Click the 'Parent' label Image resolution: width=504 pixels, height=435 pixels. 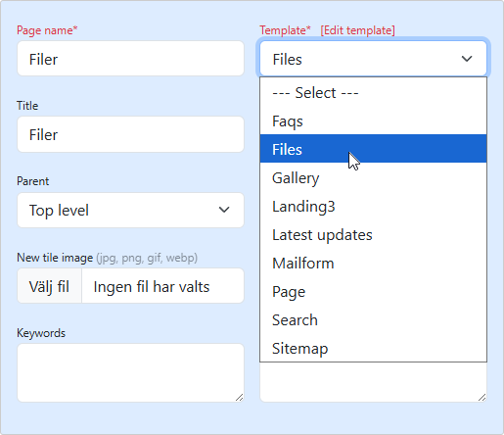point(33,181)
